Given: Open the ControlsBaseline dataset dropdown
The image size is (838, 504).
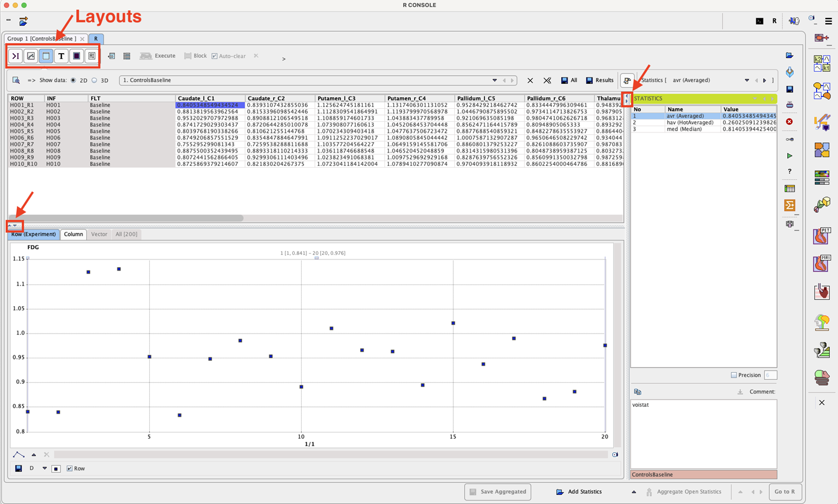Looking at the screenshot, I should (494, 80).
